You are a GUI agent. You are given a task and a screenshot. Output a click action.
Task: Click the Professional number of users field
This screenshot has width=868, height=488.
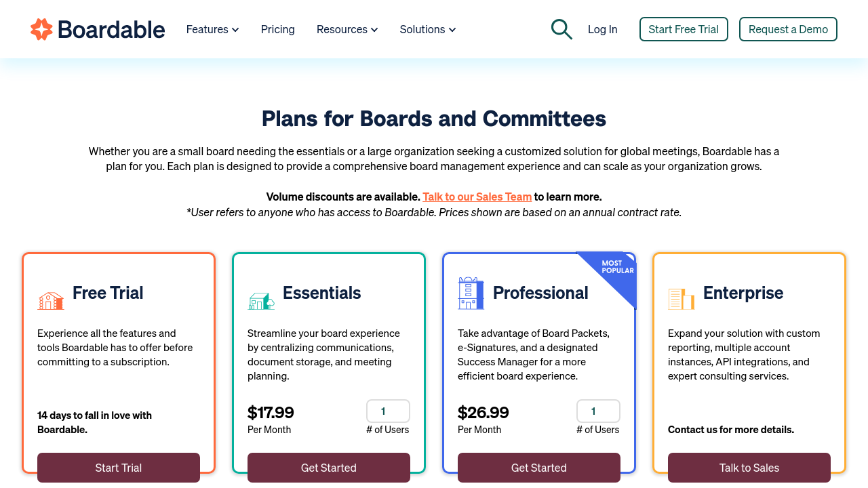pos(598,411)
